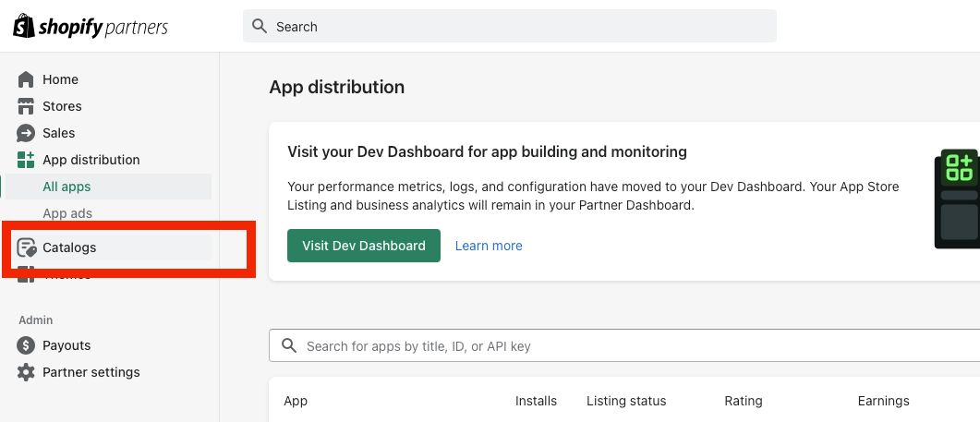Click the Visit your Dev Dashboard card heading
The height and width of the screenshot is (422, 980).
click(x=487, y=151)
